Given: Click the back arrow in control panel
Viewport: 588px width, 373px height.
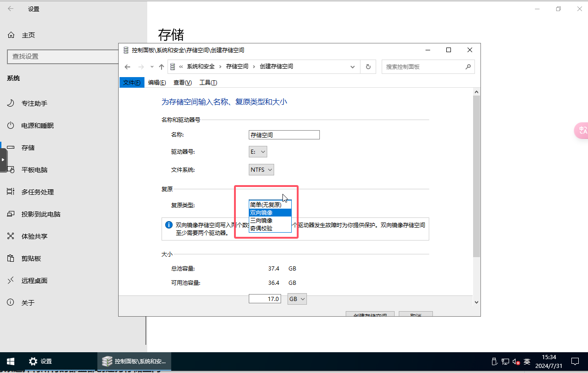Looking at the screenshot, I should coord(128,66).
